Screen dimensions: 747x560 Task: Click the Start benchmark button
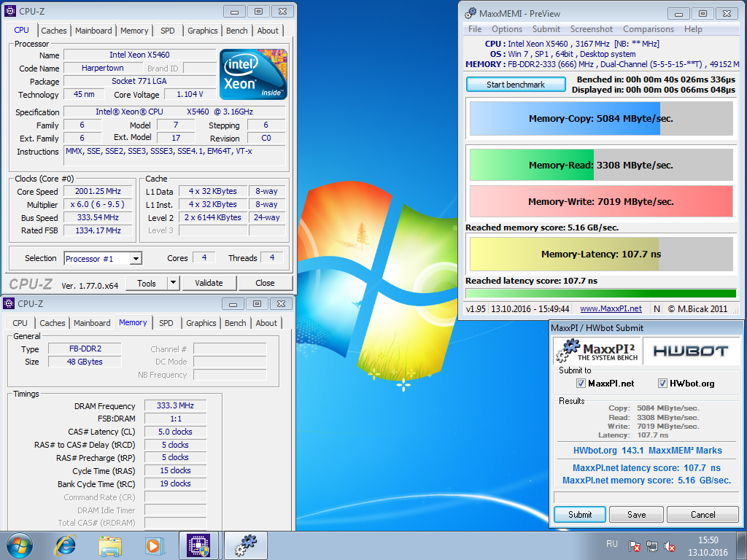pos(516,85)
